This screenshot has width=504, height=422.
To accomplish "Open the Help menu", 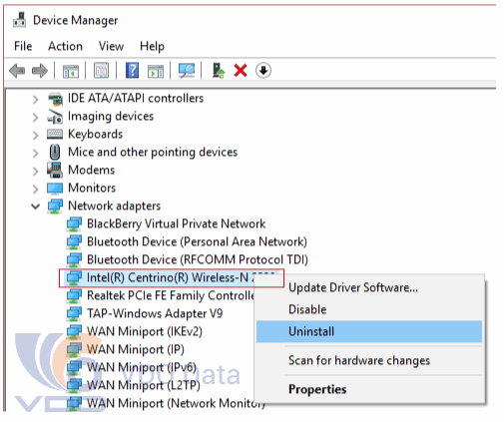I will point(152,46).
